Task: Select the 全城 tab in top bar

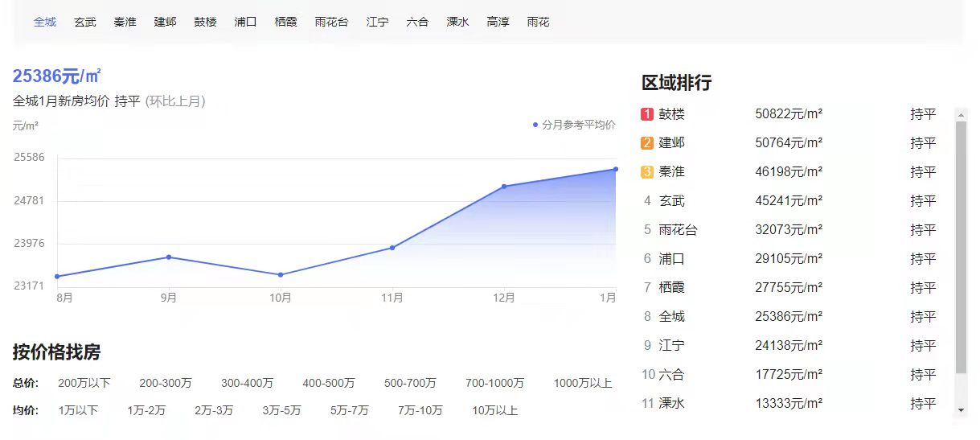Action: pos(45,23)
